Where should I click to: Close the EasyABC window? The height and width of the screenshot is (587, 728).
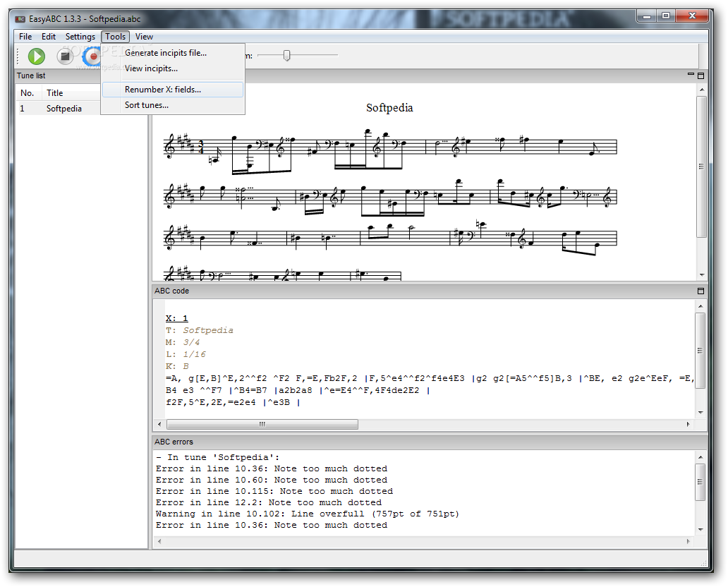(x=692, y=16)
